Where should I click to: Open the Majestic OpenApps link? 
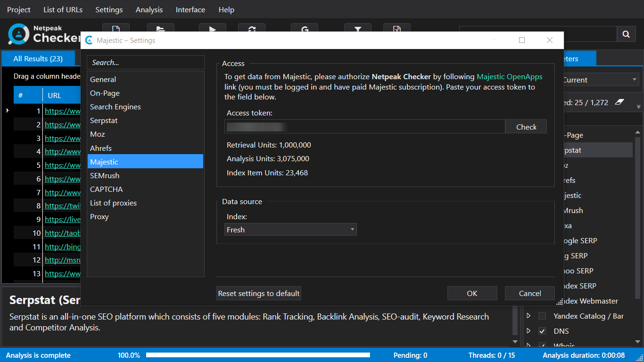coord(509,77)
